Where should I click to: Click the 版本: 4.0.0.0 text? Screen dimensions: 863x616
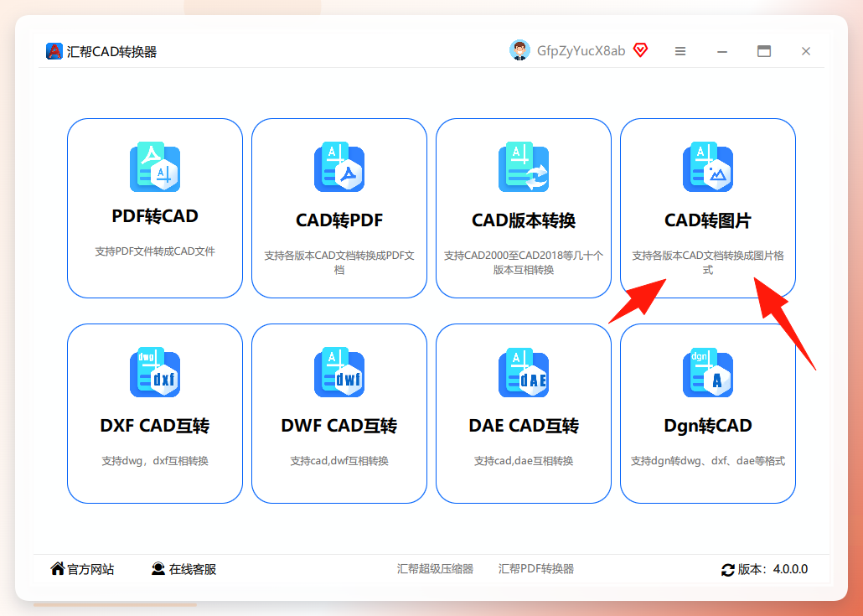click(773, 569)
